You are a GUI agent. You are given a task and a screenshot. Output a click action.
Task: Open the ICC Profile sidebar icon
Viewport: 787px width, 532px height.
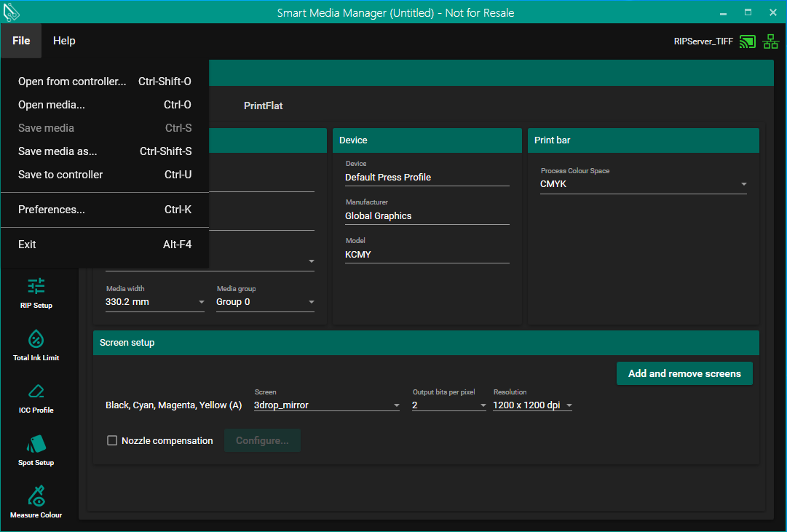tap(36, 397)
